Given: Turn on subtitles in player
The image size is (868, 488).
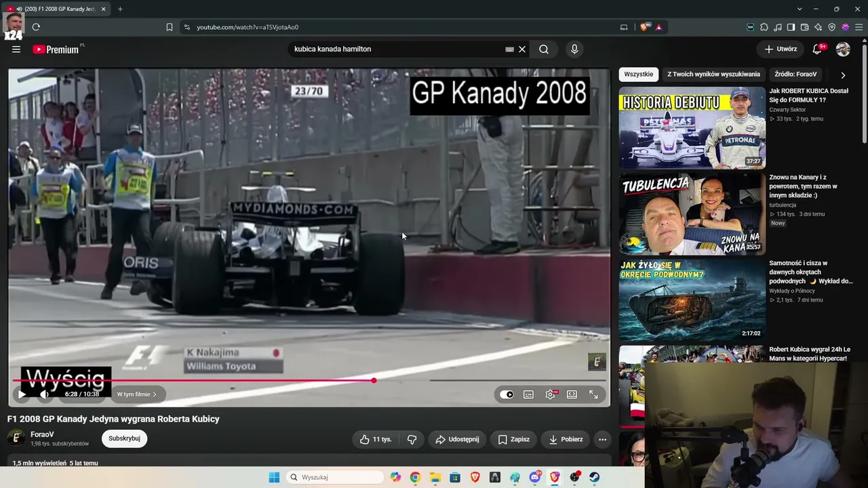Looking at the screenshot, I should 528,394.
